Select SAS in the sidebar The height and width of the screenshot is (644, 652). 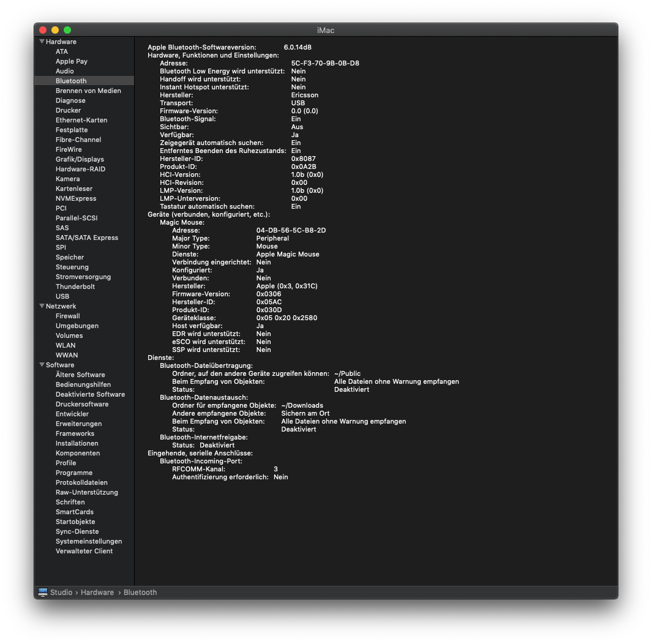click(62, 228)
